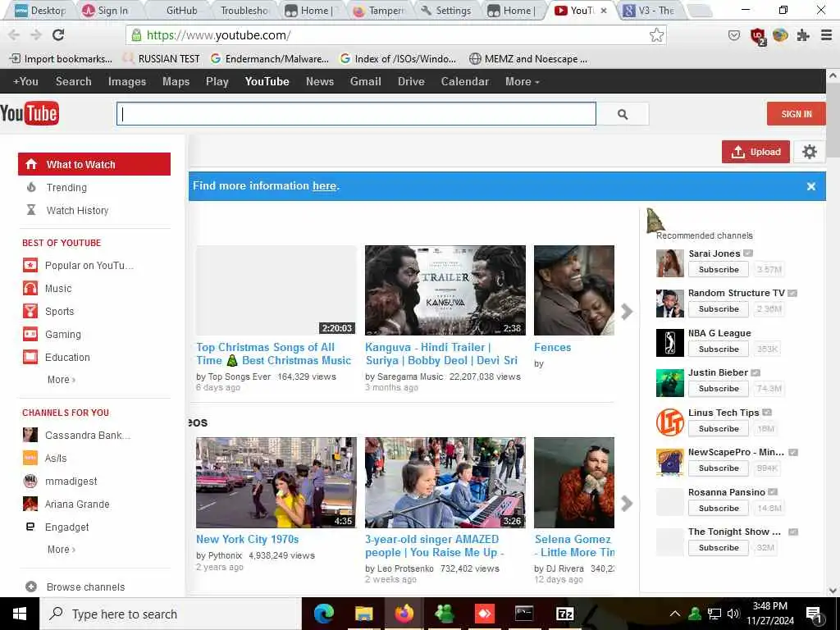This screenshot has height=630, width=840.
Task: Click the Gaming controller icon
Action: tap(30, 335)
